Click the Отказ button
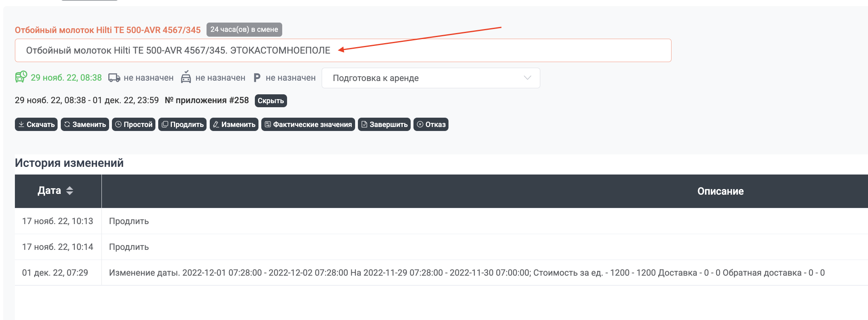Image resolution: width=868 pixels, height=320 pixels. click(431, 125)
